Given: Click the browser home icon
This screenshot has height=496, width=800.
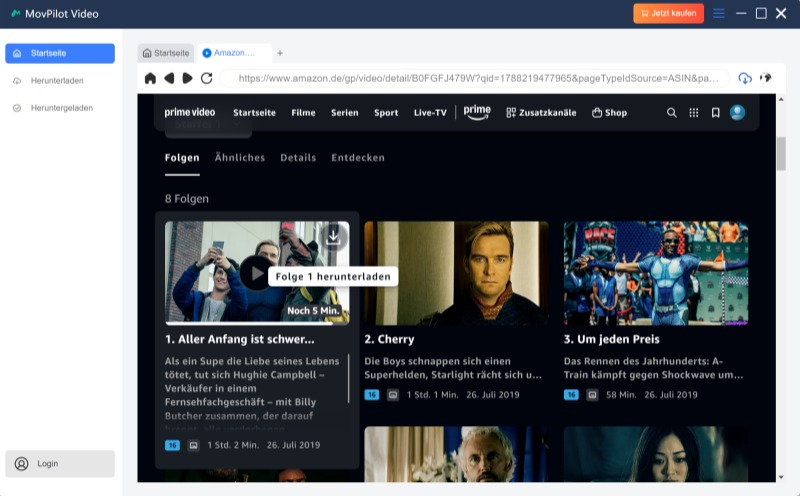Looking at the screenshot, I should pos(150,78).
